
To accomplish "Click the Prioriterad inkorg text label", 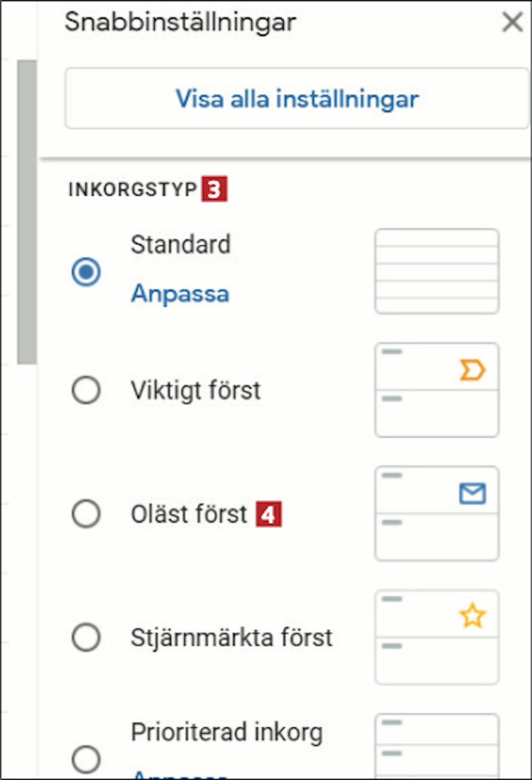I will tap(227, 732).
